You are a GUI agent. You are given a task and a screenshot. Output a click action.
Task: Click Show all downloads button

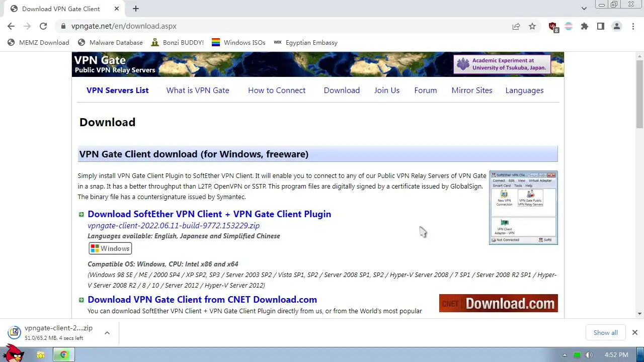click(x=605, y=332)
